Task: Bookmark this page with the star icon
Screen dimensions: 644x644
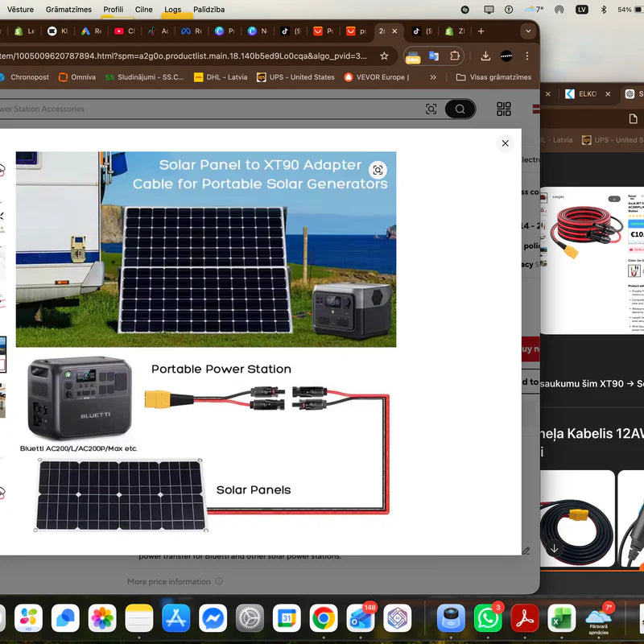Action: (x=384, y=56)
